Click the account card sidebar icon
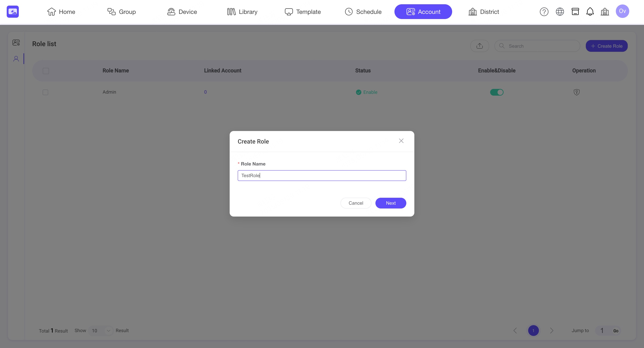644x348 pixels. (x=16, y=43)
